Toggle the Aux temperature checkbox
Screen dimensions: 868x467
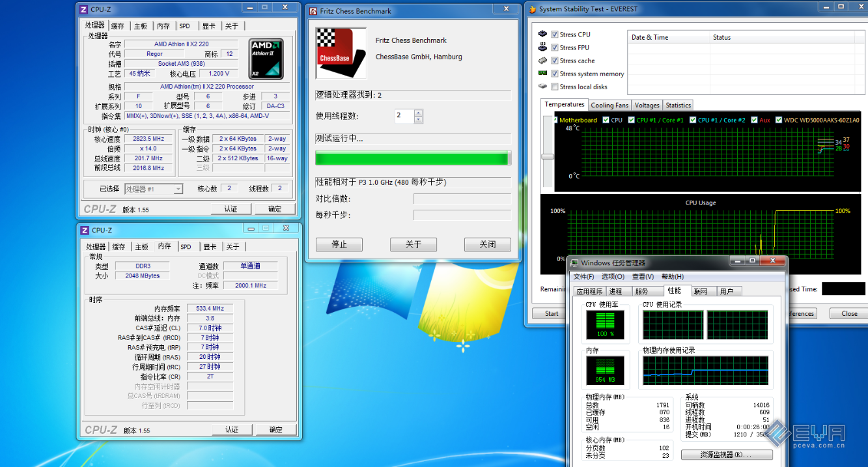click(754, 120)
